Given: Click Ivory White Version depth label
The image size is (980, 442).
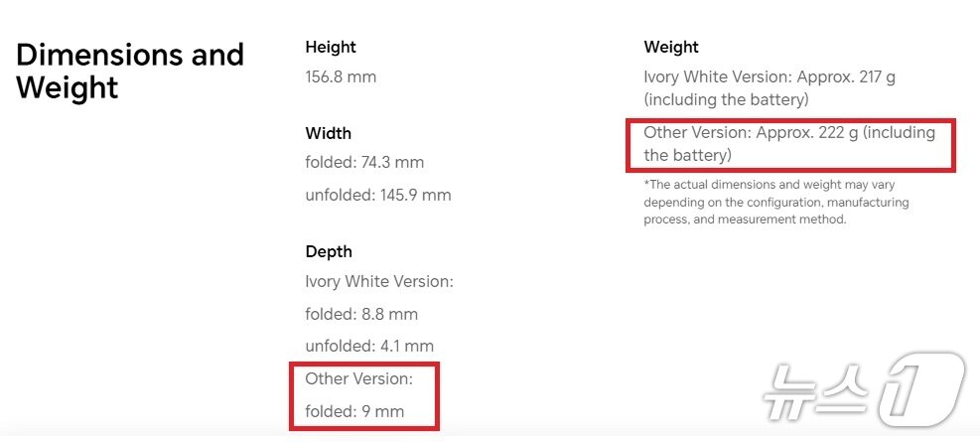Looking at the screenshot, I should tap(379, 281).
